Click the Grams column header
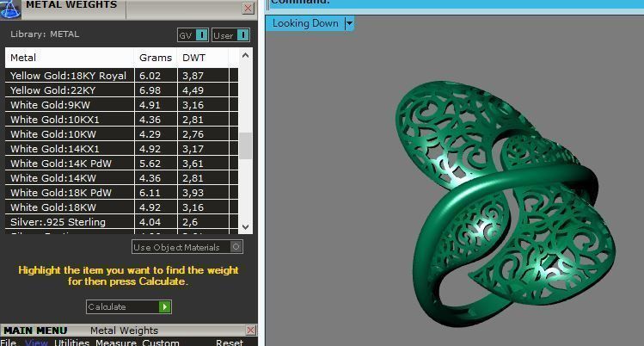Viewport: 644px width, 346px height. tap(156, 58)
